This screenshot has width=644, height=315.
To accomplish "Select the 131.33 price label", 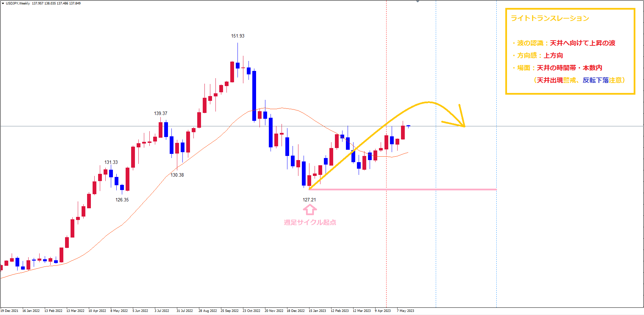I will (111, 162).
